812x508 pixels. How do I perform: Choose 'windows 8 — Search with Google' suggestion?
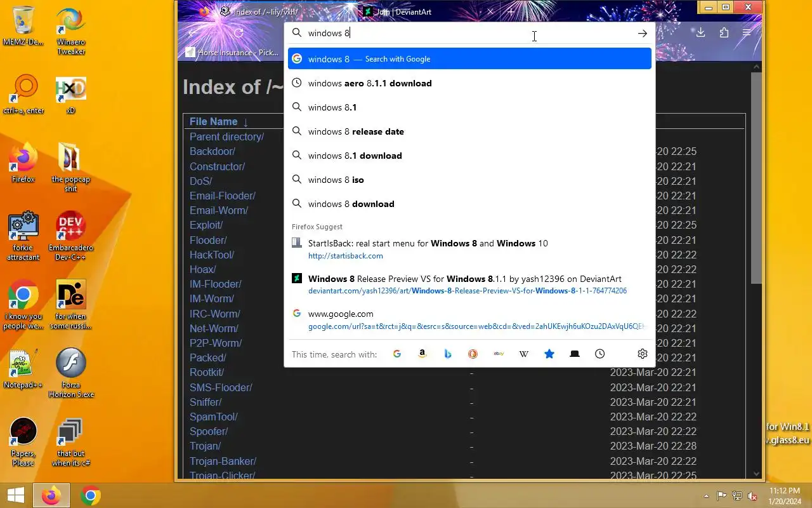click(469, 58)
